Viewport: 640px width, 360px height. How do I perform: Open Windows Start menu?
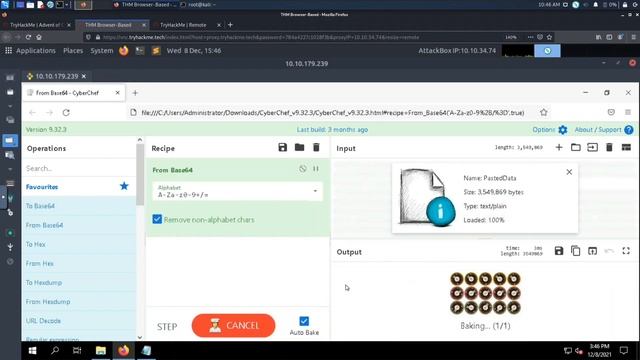32,350
